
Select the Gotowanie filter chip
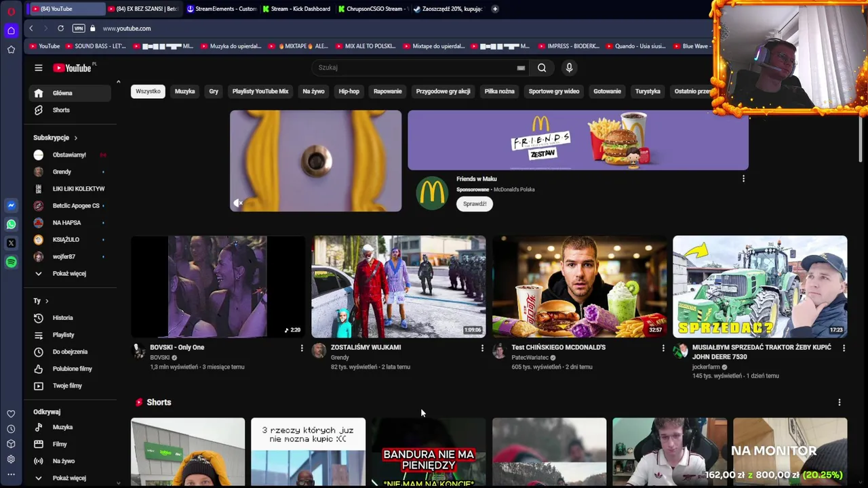607,91
